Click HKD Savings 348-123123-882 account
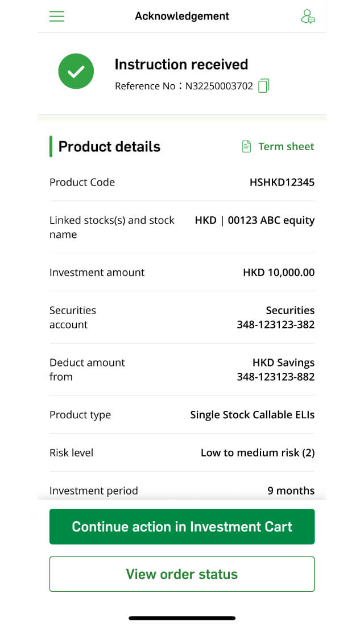 (276, 370)
